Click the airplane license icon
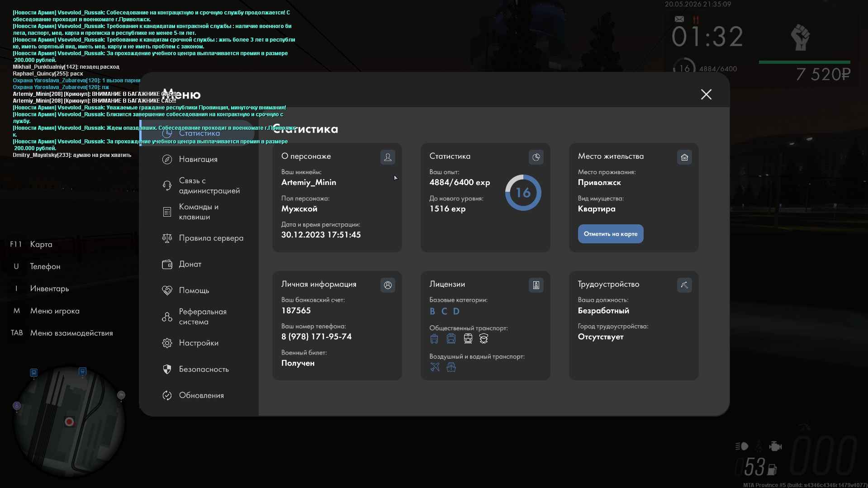 click(435, 367)
